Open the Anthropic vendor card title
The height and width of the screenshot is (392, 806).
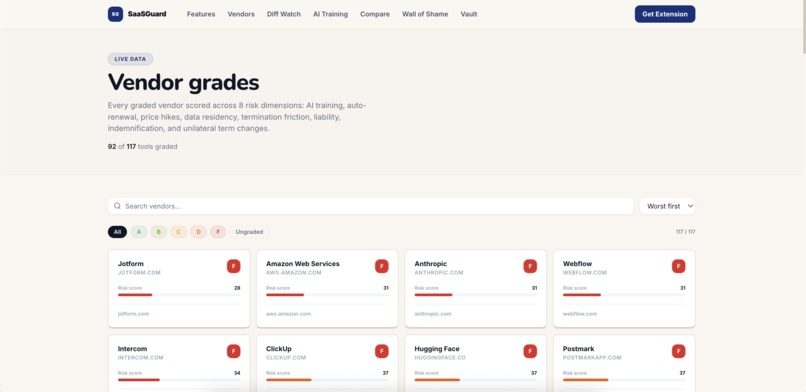click(431, 264)
